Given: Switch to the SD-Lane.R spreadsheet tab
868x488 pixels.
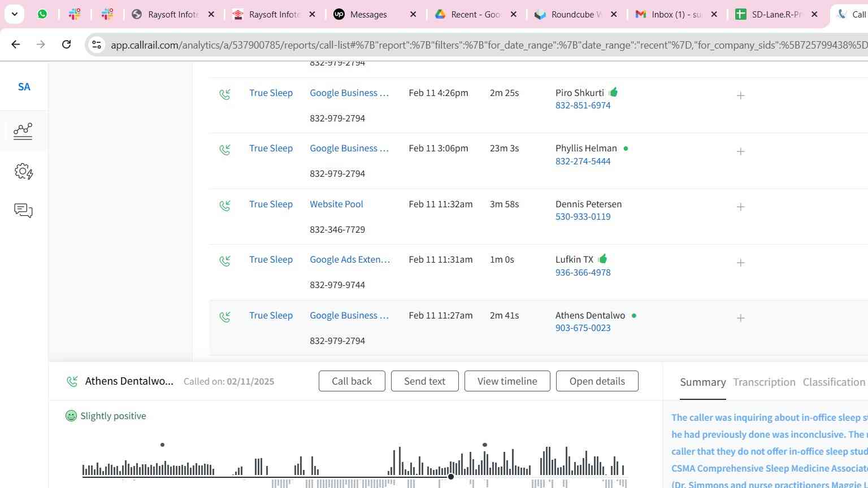Looking at the screenshot, I should [776, 14].
